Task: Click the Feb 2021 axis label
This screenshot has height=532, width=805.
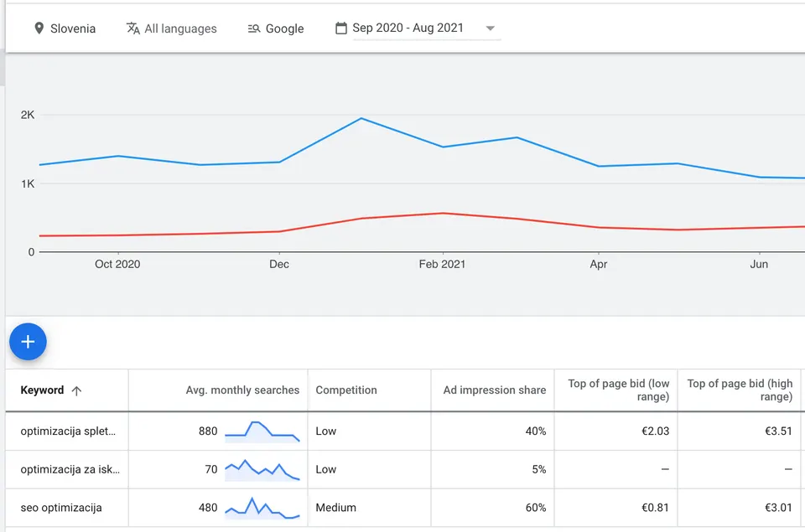Action: point(442,264)
